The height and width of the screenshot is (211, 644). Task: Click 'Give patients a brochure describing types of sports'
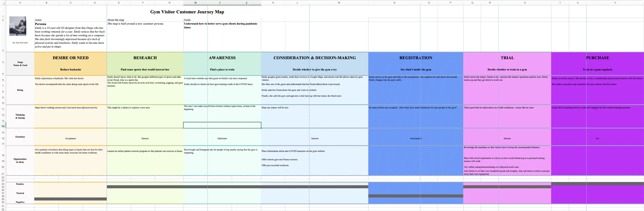click(x=69, y=151)
